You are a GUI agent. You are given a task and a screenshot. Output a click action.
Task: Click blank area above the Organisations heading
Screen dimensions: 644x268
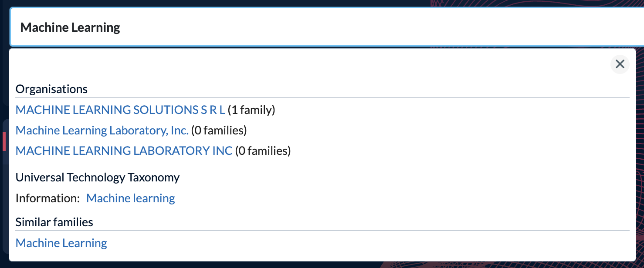[305, 64]
